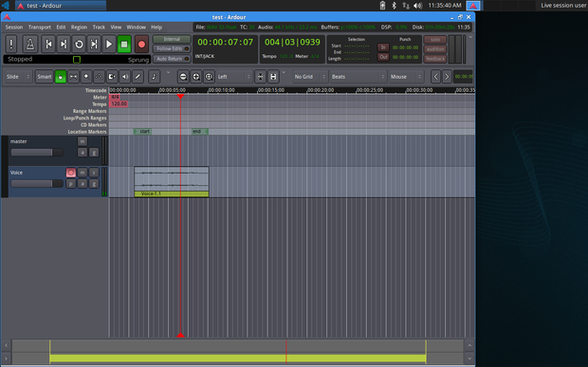Open the Slide edit mode dropdown
This screenshot has height=367, width=588.
pos(18,77)
